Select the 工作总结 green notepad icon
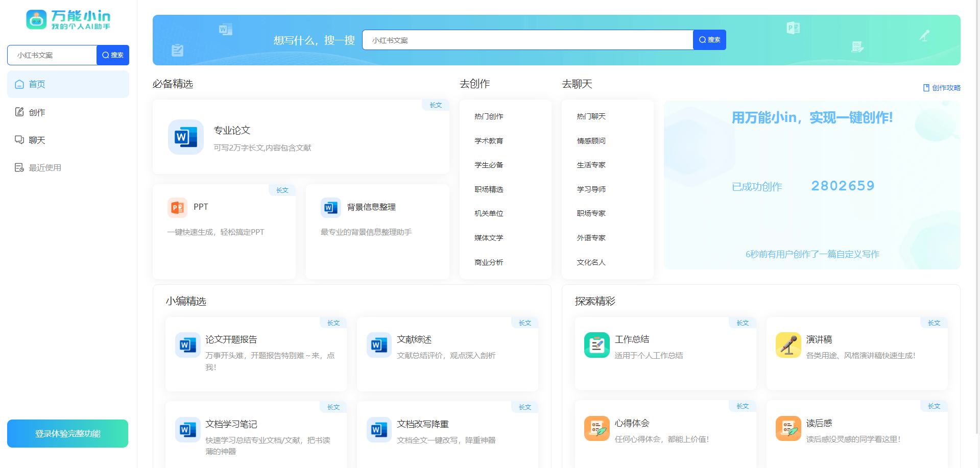Image resolution: width=980 pixels, height=468 pixels. tap(596, 345)
